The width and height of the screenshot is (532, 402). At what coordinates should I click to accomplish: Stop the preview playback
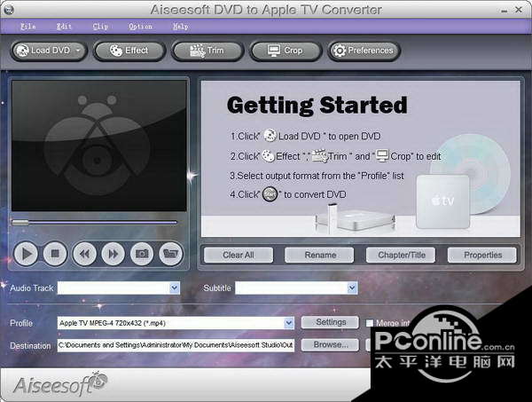coord(55,254)
